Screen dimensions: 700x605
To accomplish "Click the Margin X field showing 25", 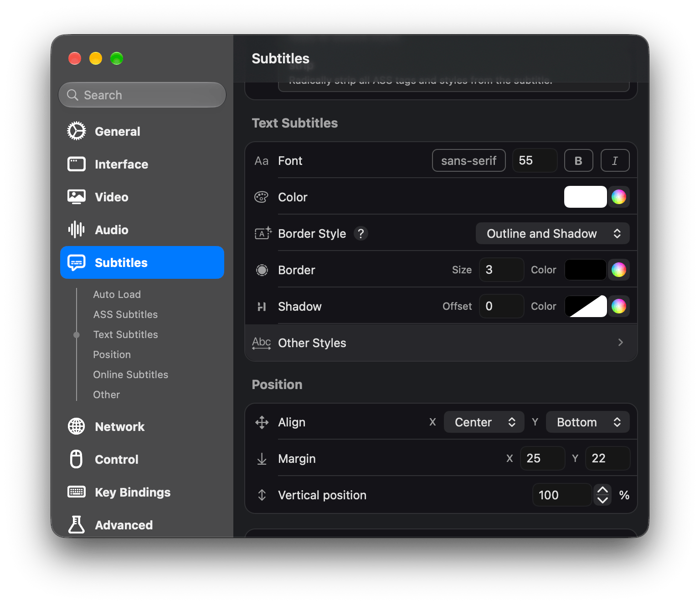I will pyautogui.click(x=543, y=458).
